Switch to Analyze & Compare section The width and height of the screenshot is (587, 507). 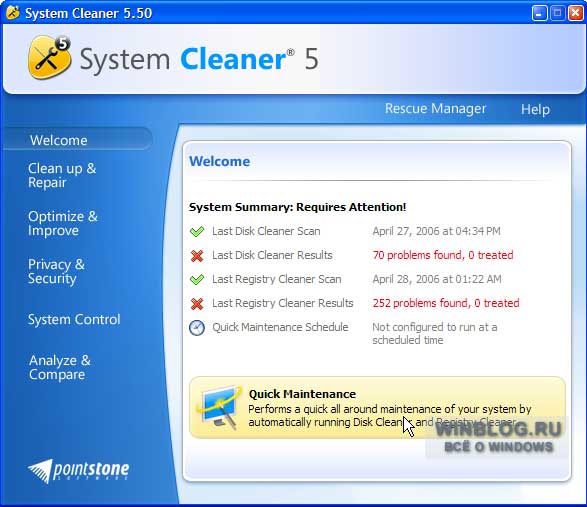point(60,367)
